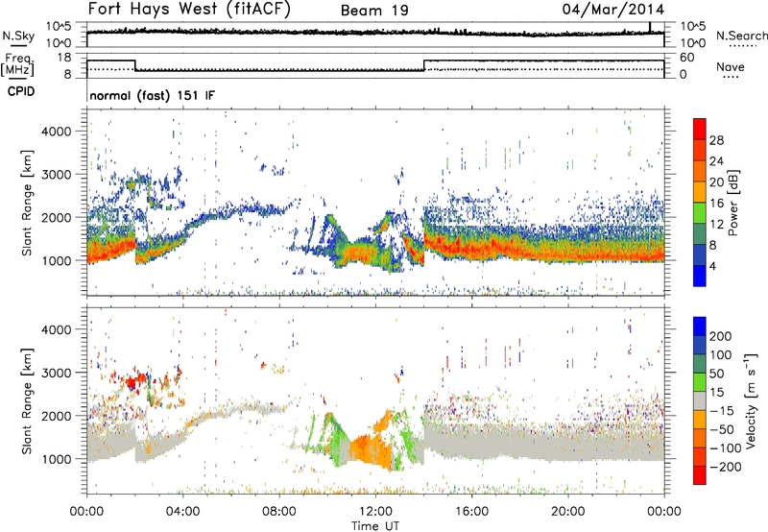Click the '200' tick on velocity scale
Image resolution: width=768 pixels, height=532 pixels.
pos(721,336)
